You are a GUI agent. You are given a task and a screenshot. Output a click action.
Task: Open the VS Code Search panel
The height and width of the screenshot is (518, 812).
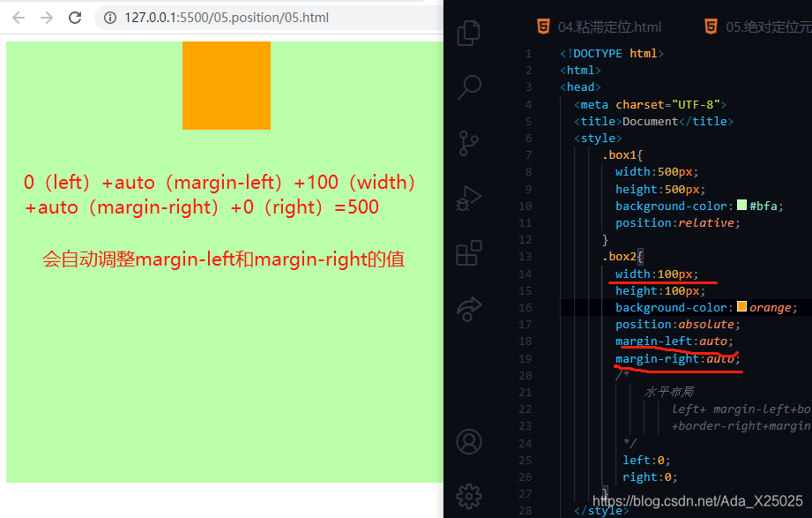pyautogui.click(x=469, y=87)
